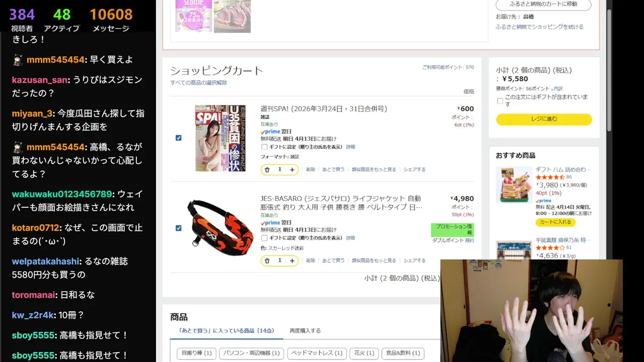The height and width of the screenshot is (362, 644).
Task: Filter saved items by 花火 (1)
Action: click(364, 353)
